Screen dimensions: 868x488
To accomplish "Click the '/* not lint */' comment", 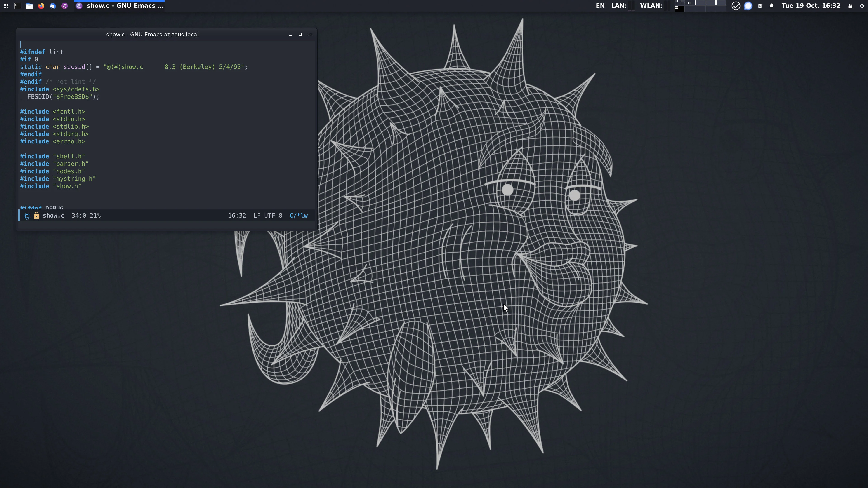I will click(71, 82).
